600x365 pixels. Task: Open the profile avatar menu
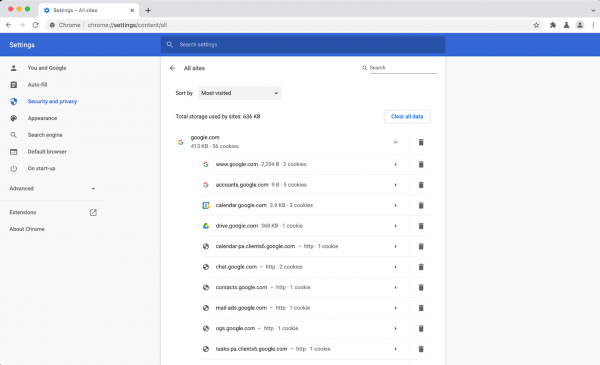580,25
